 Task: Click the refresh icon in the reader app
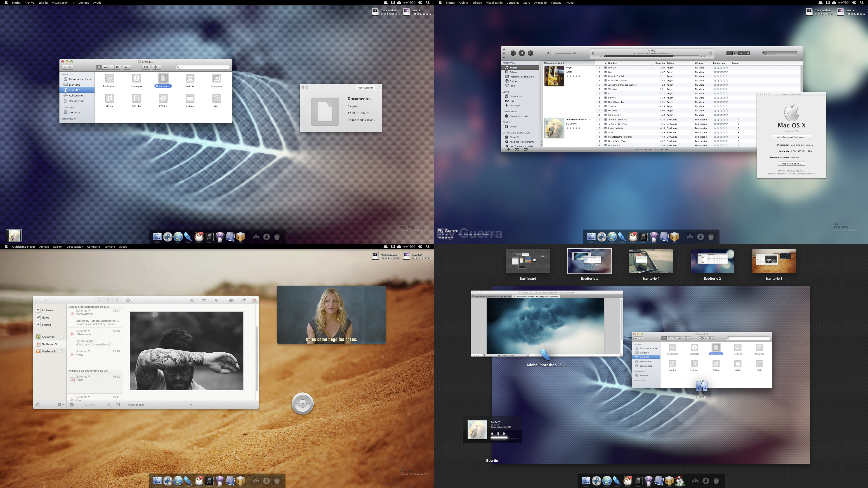click(38, 404)
